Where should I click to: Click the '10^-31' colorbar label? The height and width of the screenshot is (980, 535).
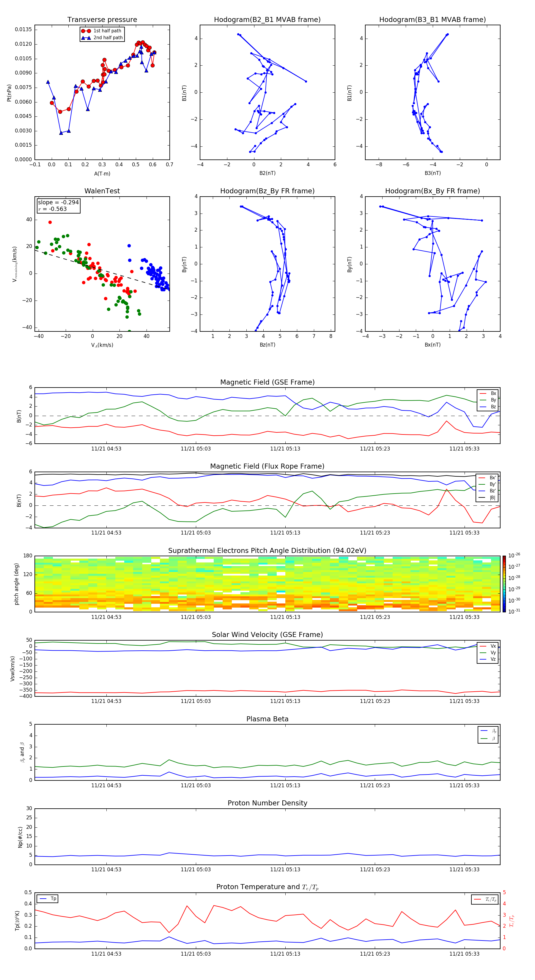pos(514,611)
